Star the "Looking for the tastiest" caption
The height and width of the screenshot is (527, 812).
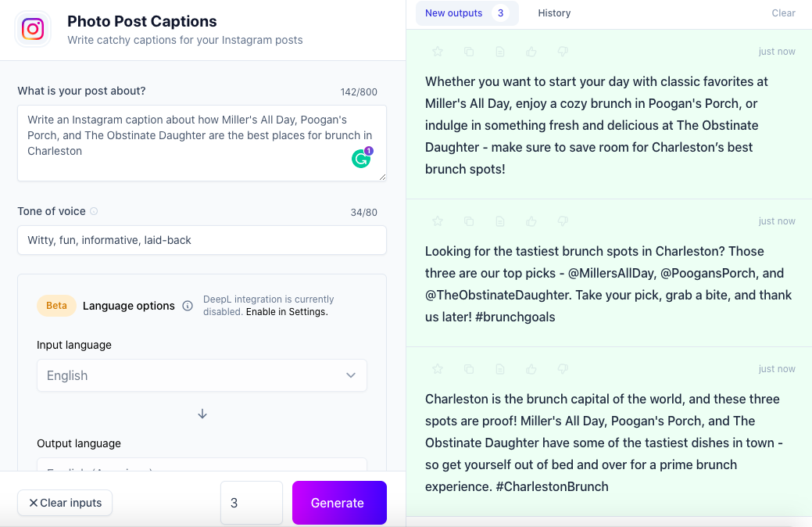pyautogui.click(x=438, y=221)
